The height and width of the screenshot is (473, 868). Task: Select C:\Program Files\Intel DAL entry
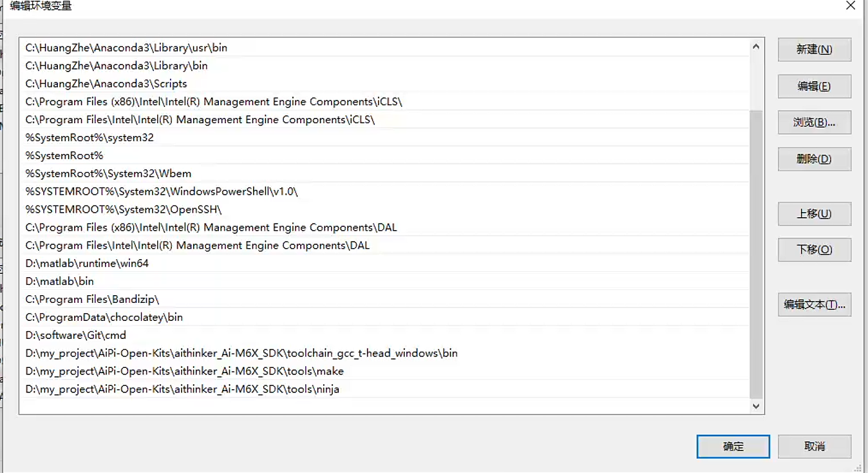384,246
